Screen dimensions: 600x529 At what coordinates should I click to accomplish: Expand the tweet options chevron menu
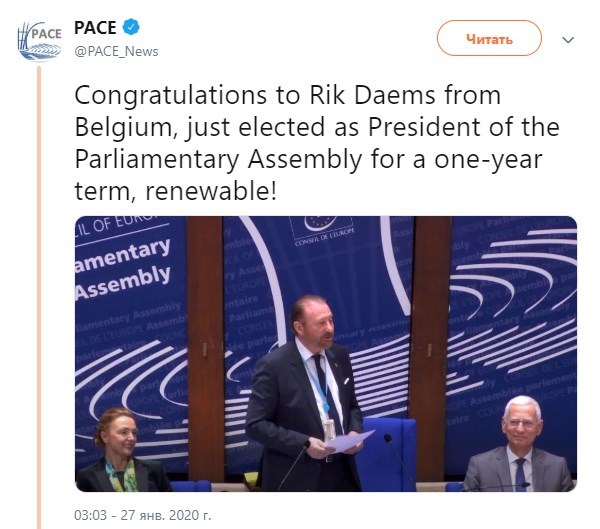(x=568, y=40)
